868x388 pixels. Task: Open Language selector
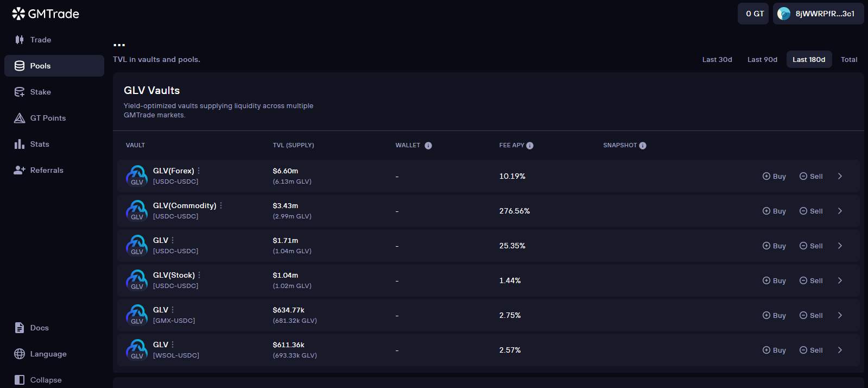click(54, 354)
